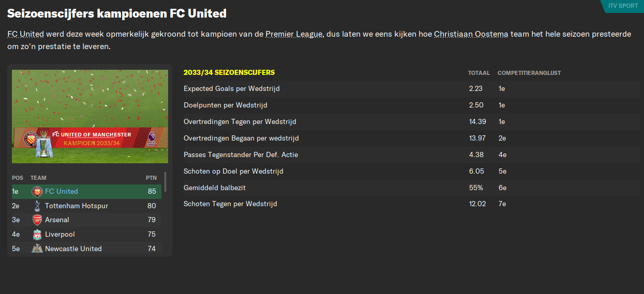Click the Liverpool crest icon

coord(37,235)
